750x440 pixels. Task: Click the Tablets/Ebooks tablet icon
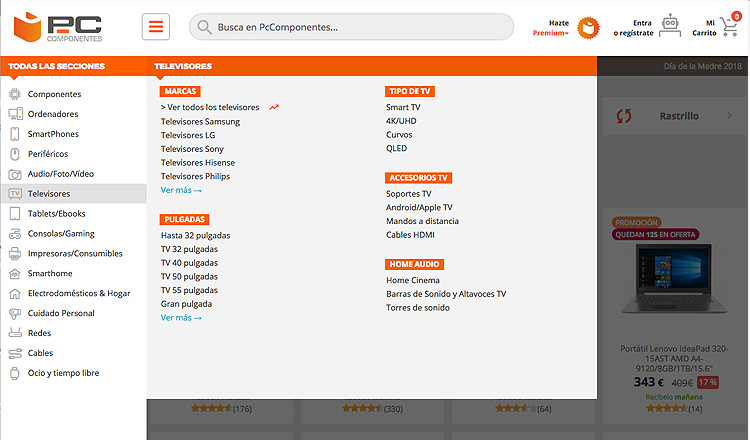click(x=15, y=214)
